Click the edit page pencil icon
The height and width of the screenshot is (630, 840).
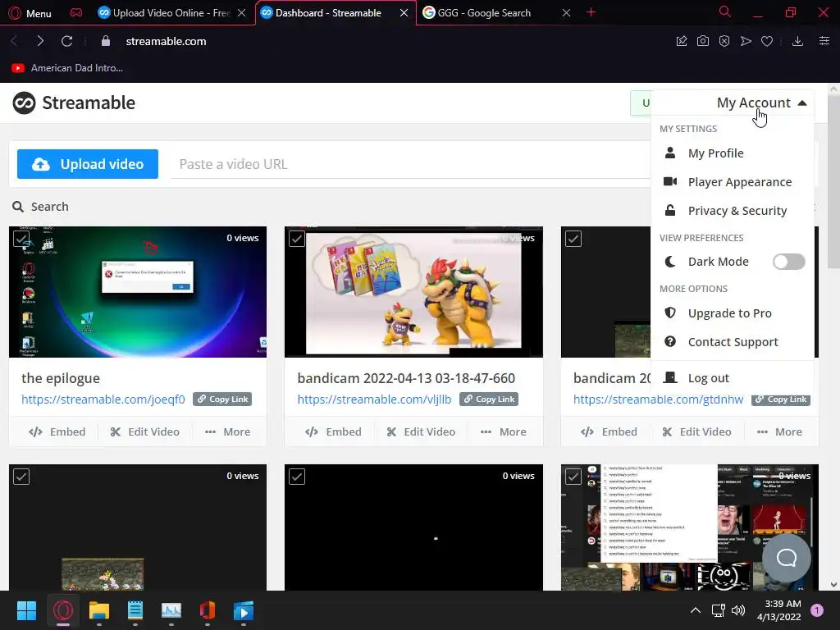tap(682, 41)
